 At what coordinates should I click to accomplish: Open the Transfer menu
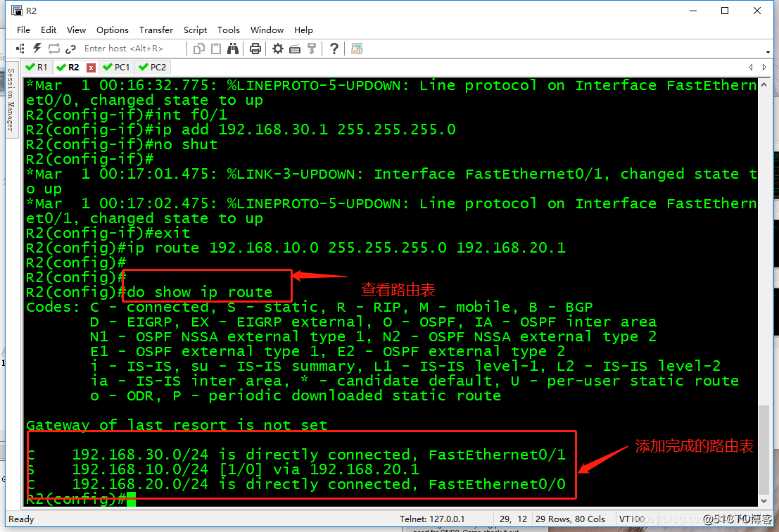pos(156,30)
